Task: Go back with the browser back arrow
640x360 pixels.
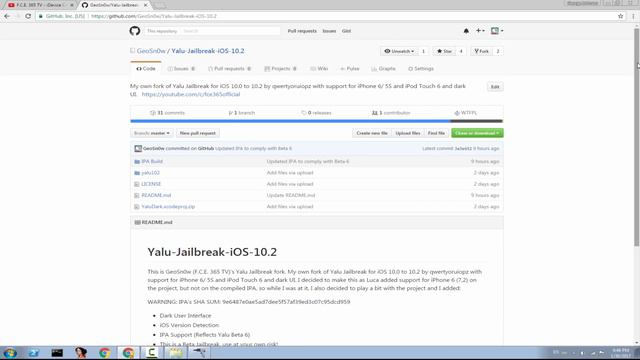Action: tap(7, 16)
